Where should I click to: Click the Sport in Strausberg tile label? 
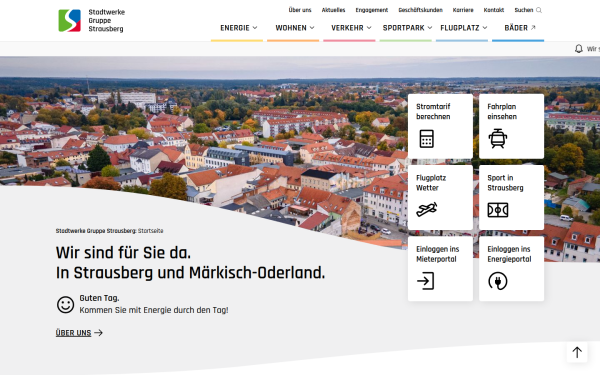tap(505, 183)
